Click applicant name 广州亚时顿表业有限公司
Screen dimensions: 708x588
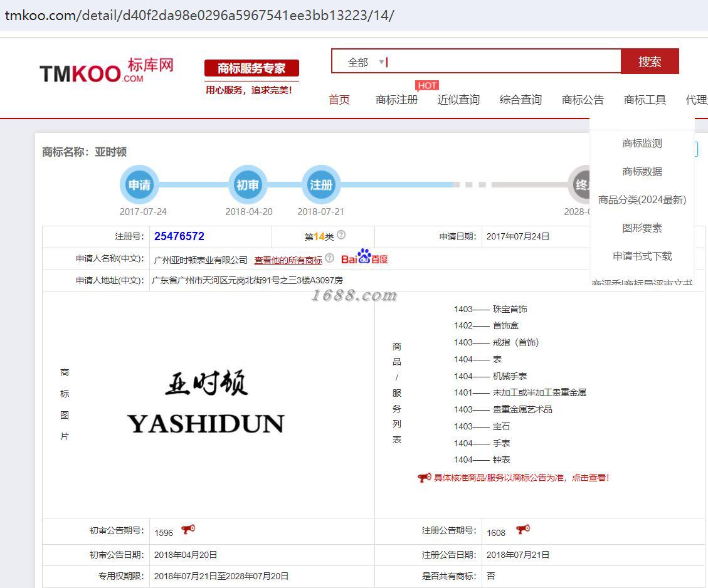tap(201, 260)
